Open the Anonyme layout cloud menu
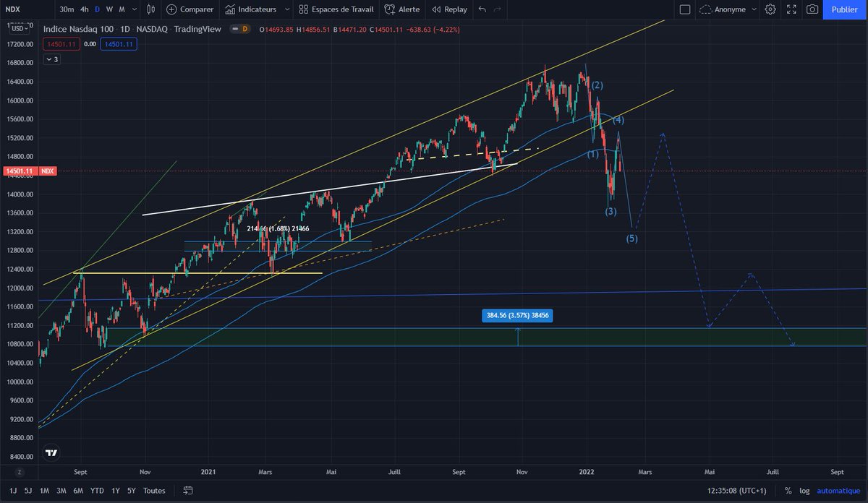This screenshot has height=503, width=868. tap(729, 9)
